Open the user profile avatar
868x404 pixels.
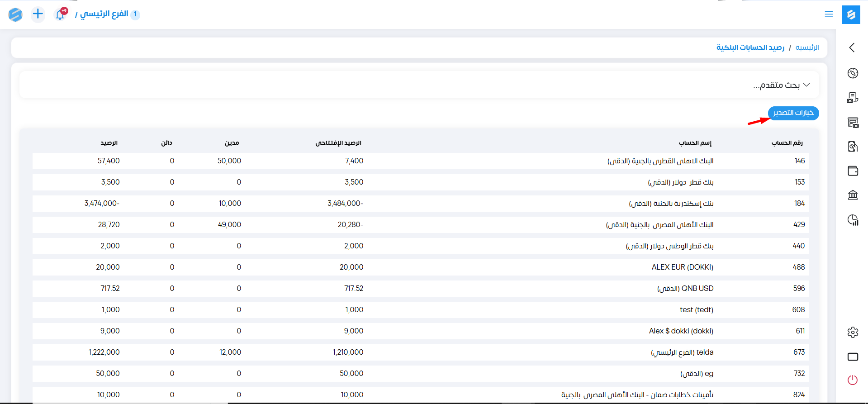[15, 14]
